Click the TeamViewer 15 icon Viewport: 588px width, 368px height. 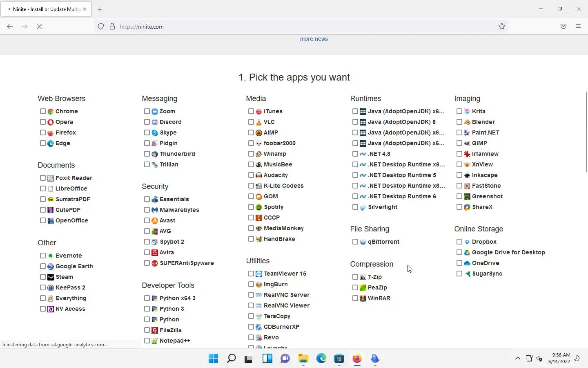(x=259, y=274)
